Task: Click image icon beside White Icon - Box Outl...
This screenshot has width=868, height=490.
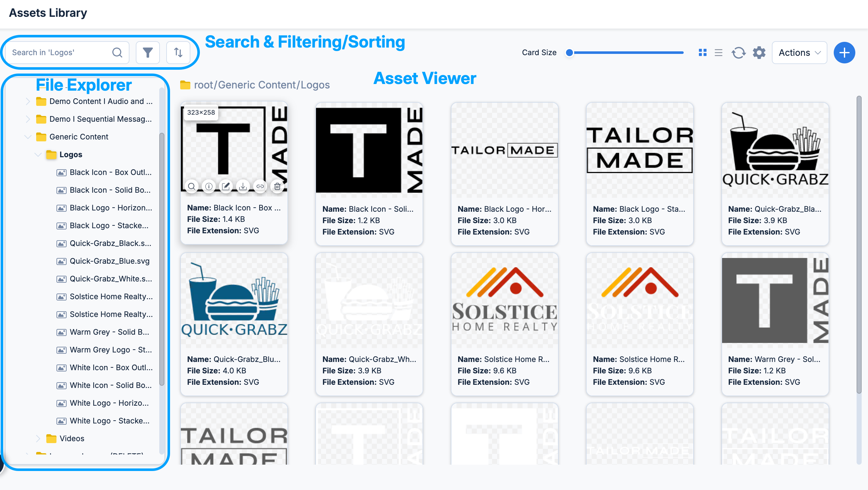Action: click(61, 368)
